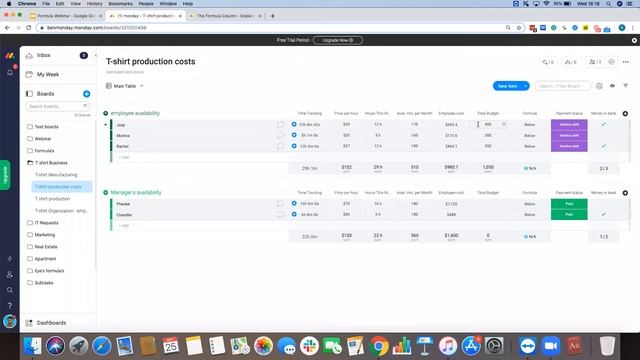Add a row to employee availability
This screenshot has height=360, width=640.
(124, 157)
